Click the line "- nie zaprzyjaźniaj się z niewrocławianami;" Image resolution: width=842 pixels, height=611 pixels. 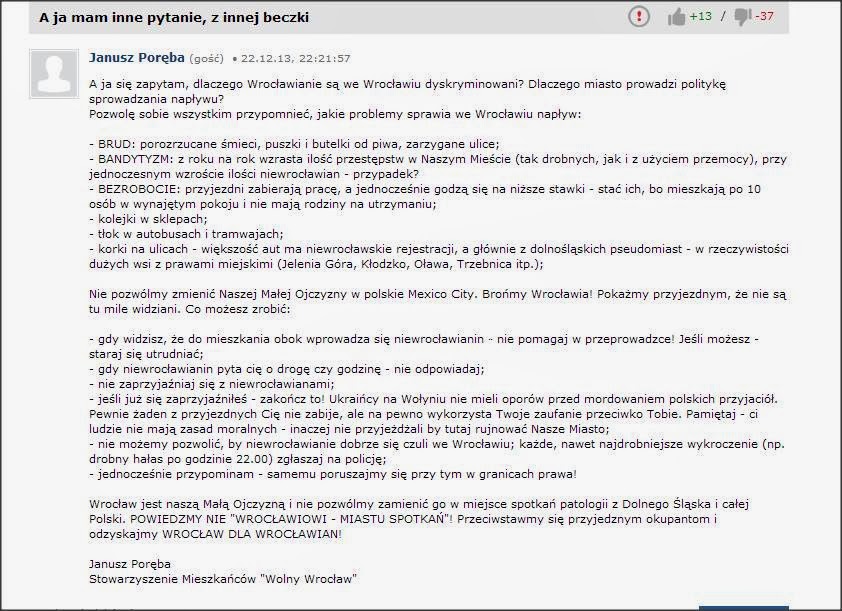coord(212,384)
